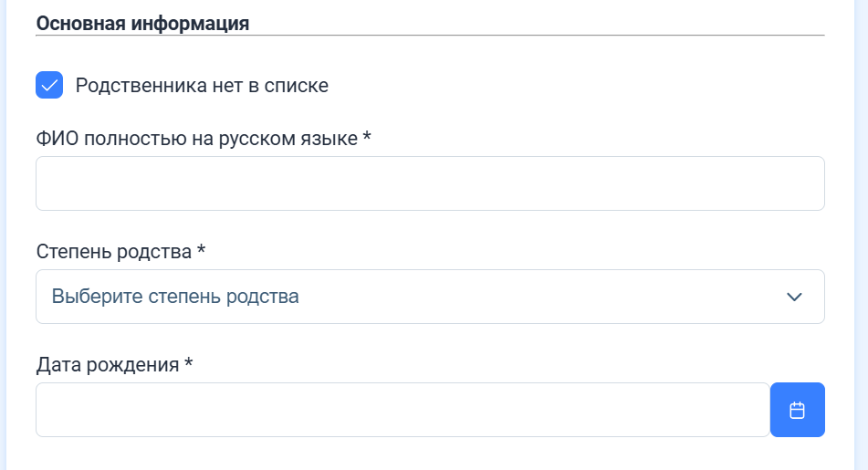868x470 pixels.
Task: Click the Основная информация section heading
Action: pyautogui.click(x=142, y=23)
